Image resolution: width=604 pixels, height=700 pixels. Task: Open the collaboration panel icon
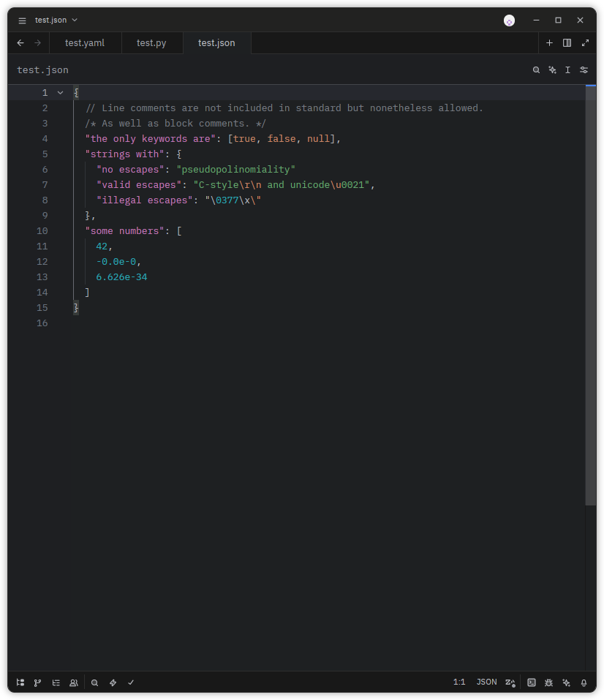pyautogui.click(x=74, y=682)
